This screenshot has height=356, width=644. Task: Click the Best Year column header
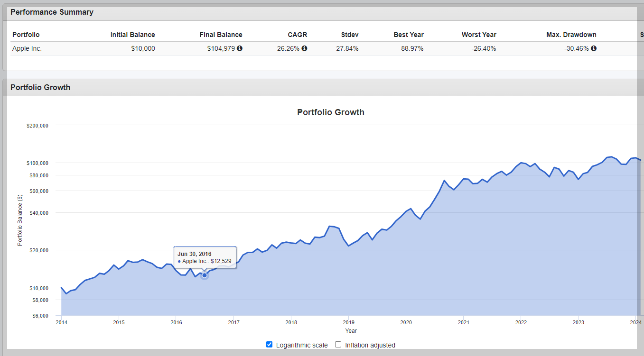[x=409, y=35]
